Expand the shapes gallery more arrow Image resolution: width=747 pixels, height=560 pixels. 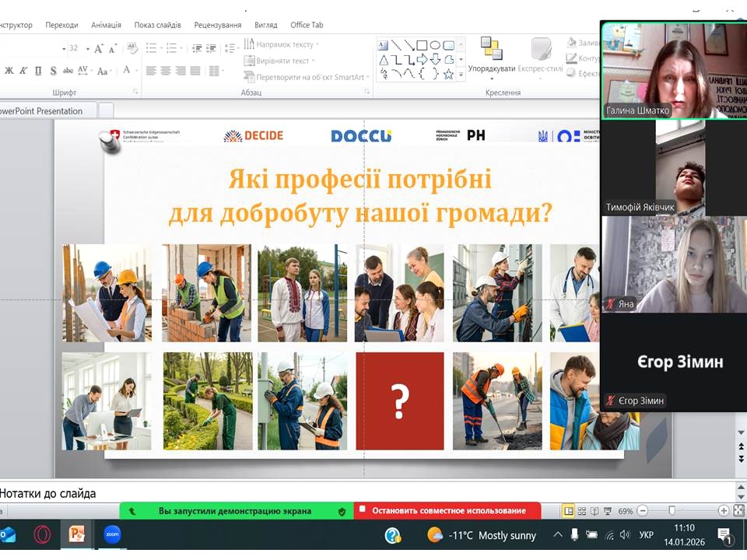pos(461,75)
